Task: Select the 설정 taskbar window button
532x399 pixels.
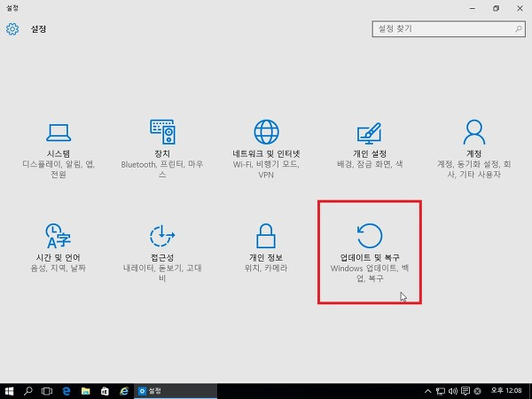Action: pos(176,391)
